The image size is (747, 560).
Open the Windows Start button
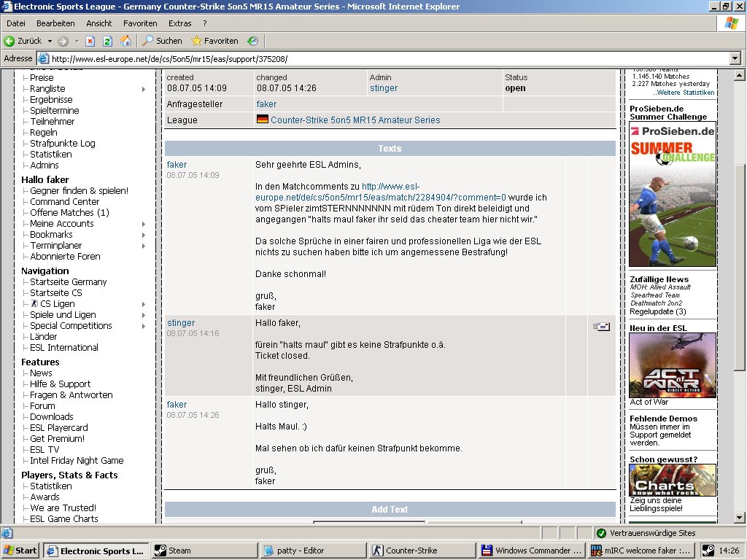pyautogui.click(x=20, y=551)
